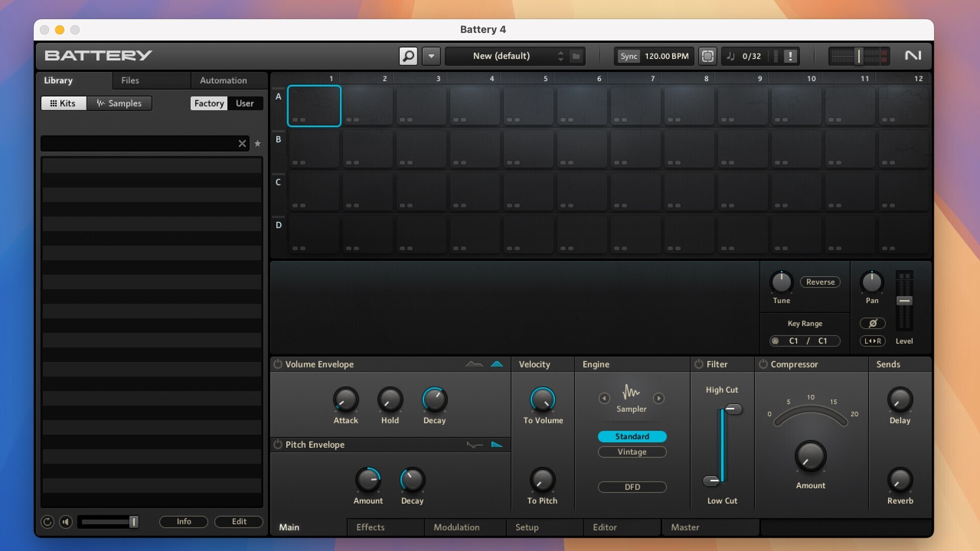Click the magnifier browser search icon
This screenshot has width=980, height=551.
click(408, 56)
